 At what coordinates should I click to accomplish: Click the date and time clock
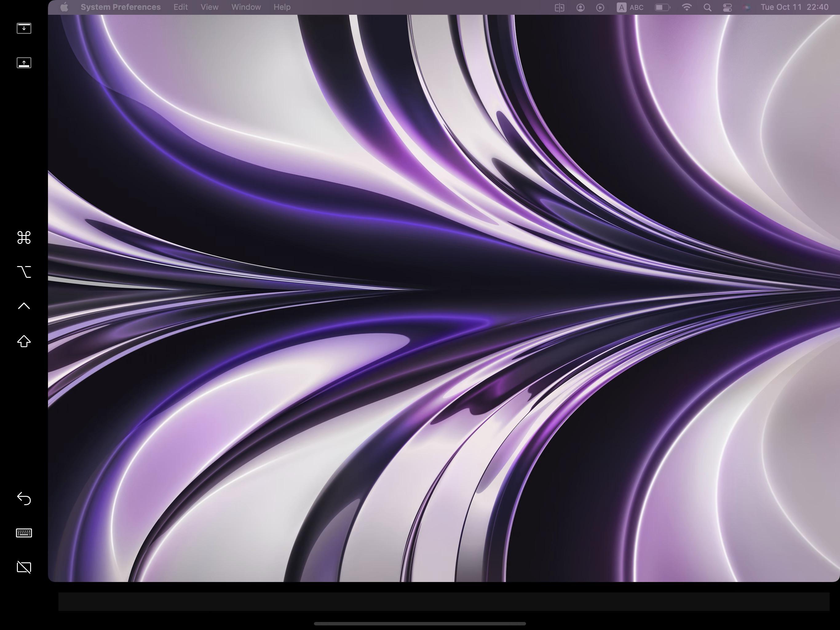click(x=794, y=7)
